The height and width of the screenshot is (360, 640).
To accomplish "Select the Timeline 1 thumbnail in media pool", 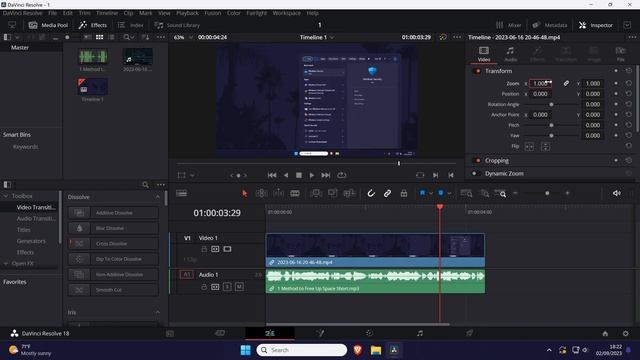I will pyautogui.click(x=93, y=87).
